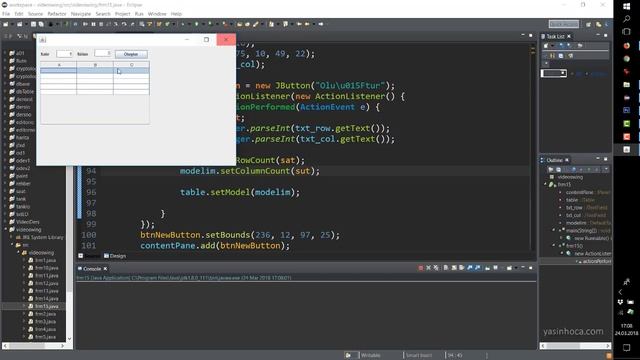This screenshot has height=360, width=640.
Task: Click the Olustur button in Swing window
Action: (x=131, y=54)
